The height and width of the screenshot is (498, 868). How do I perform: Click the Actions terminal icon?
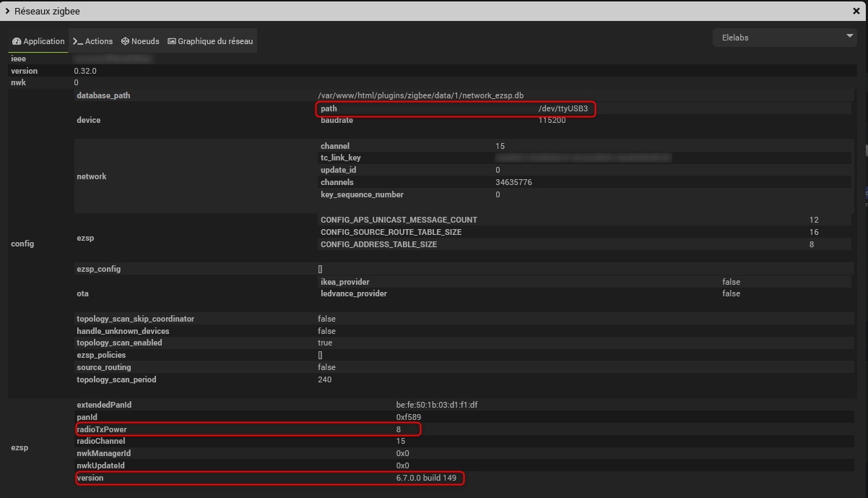point(78,41)
